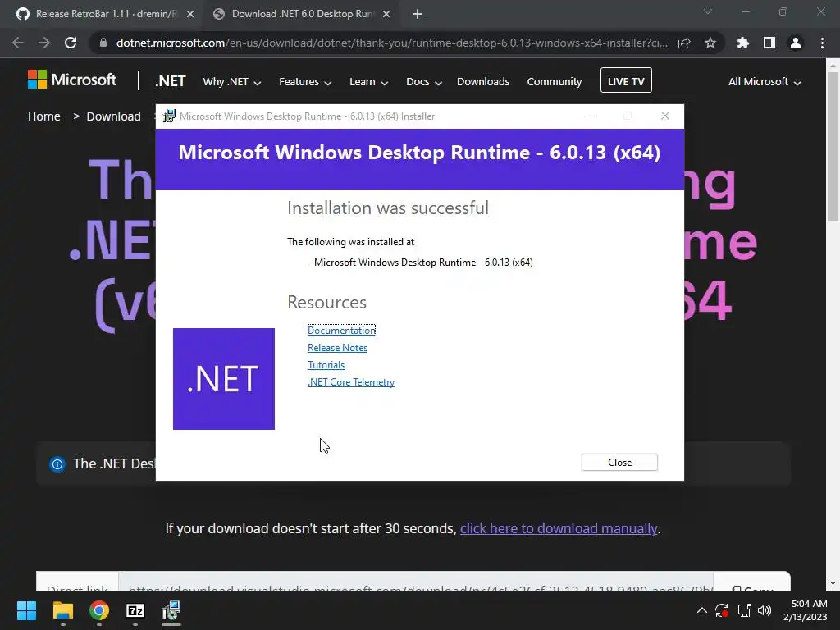The image size is (840, 630).
Task: Open volume tray icon
Action: coord(765,610)
